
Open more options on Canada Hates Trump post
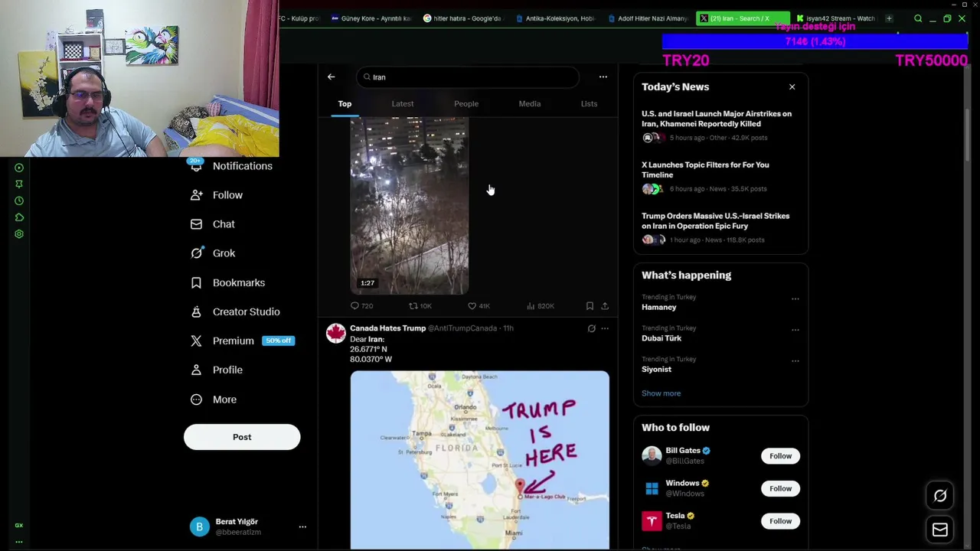pyautogui.click(x=605, y=328)
